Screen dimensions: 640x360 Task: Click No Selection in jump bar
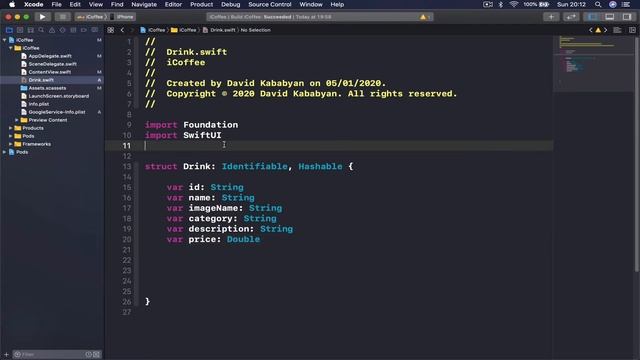256,30
